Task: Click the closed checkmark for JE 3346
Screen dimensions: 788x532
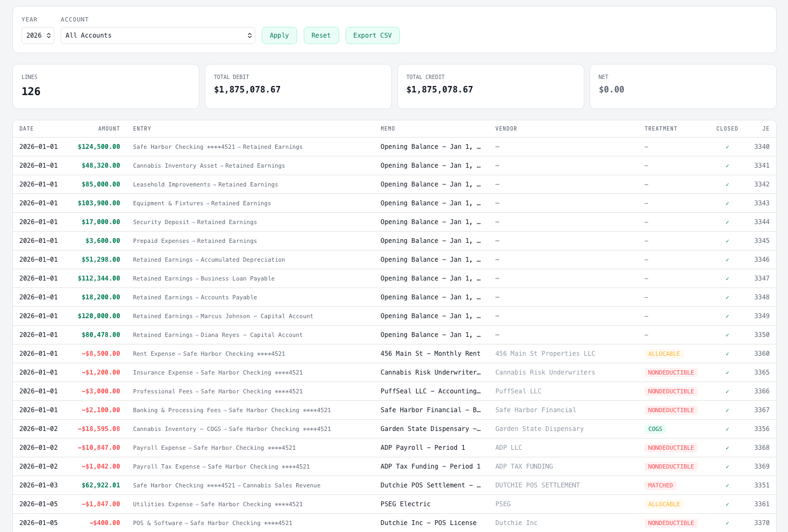Action: [x=727, y=260]
